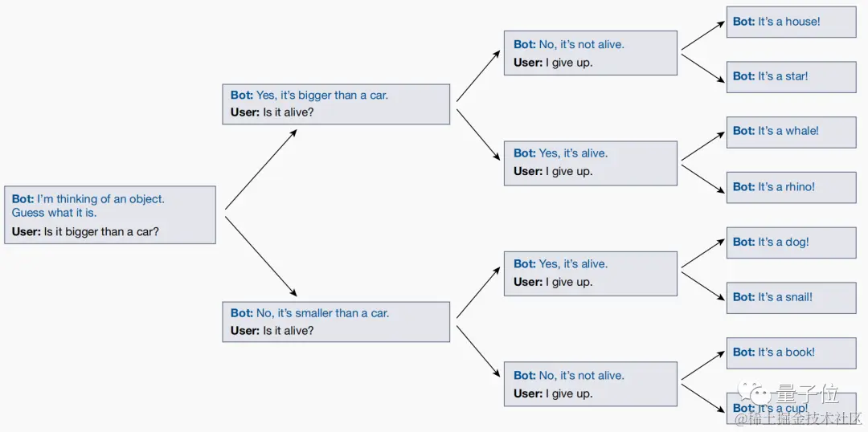868x432 pixels.
Task: Choose the "It's a rhino!" answer box
Action: [791, 186]
